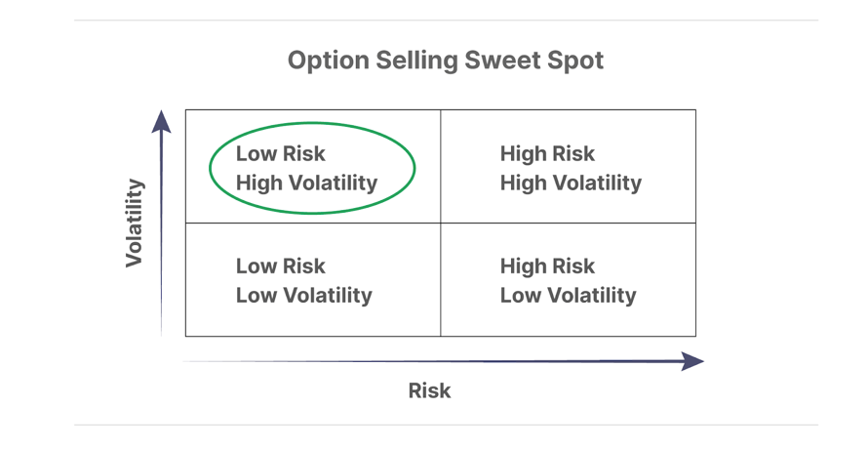Click the Risk axis line shaft
The image size is (868, 449).
pyautogui.click(x=432, y=361)
